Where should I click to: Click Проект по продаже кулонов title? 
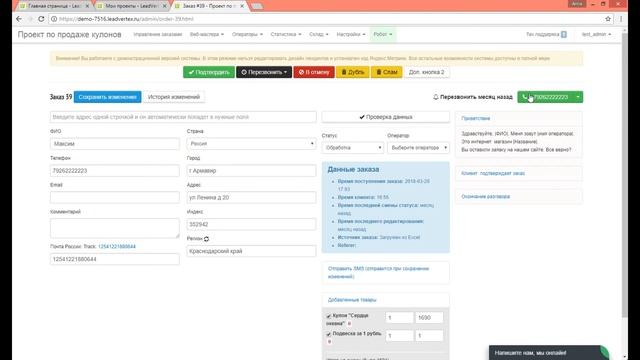(69, 35)
